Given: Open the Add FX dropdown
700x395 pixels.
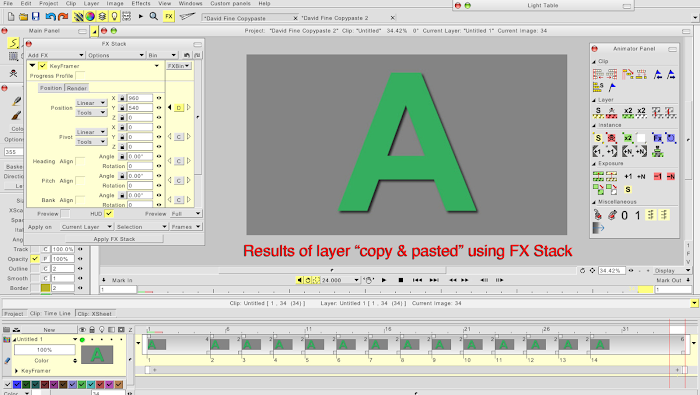Looking at the screenshot, I should [x=55, y=55].
